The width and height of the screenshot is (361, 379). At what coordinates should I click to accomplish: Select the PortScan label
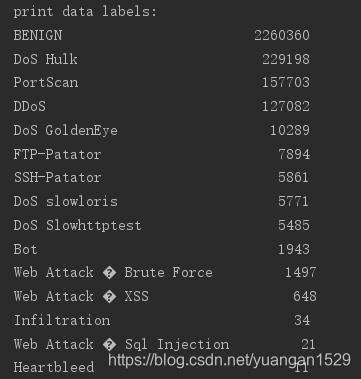pyautogui.click(x=46, y=82)
